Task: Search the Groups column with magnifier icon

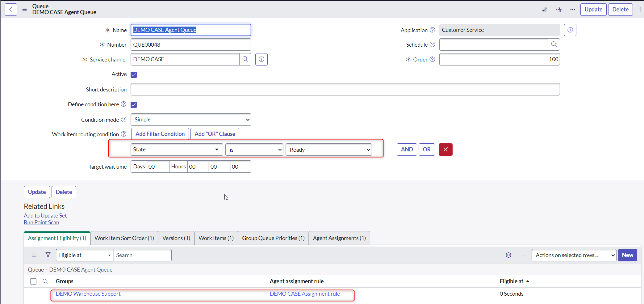Action: (x=45, y=281)
